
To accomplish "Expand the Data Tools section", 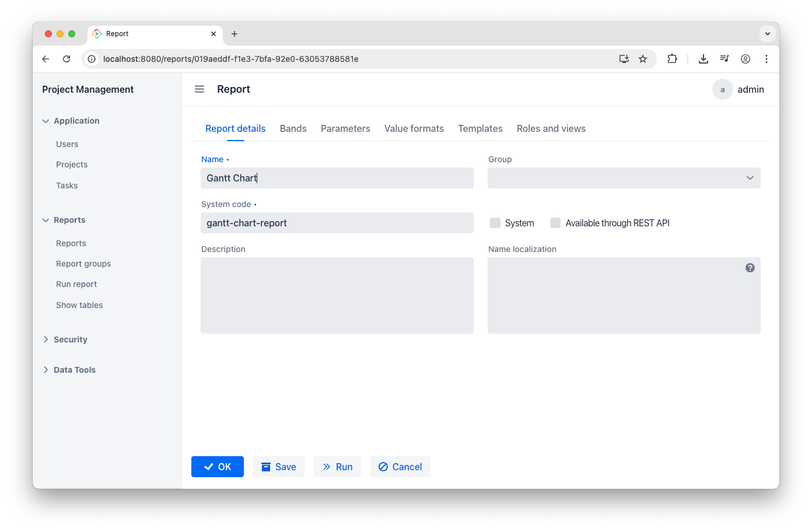I will pos(74,370).
